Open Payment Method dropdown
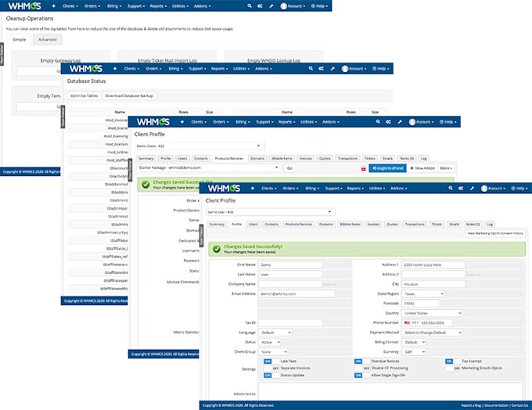 tap(432, 333)
